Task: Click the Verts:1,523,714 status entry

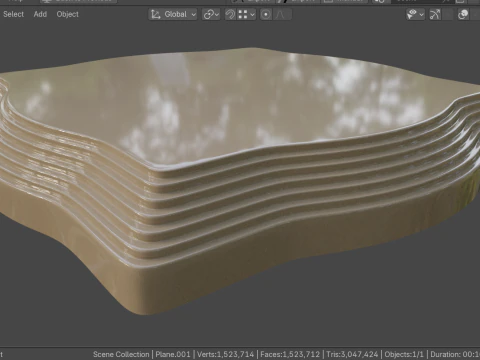Action: [x=225, y=354]
